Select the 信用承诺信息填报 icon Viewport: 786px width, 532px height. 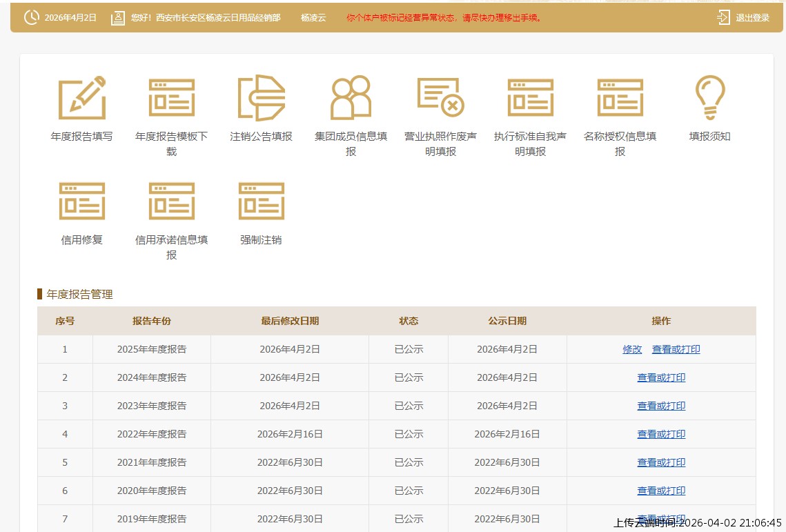click(171, 201)
